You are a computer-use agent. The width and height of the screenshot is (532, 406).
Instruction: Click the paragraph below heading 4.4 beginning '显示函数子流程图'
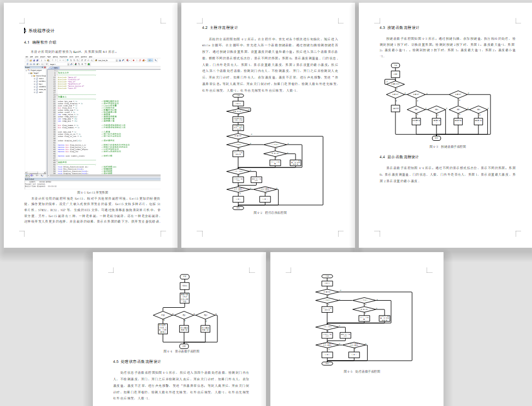[x=447, y=174]
